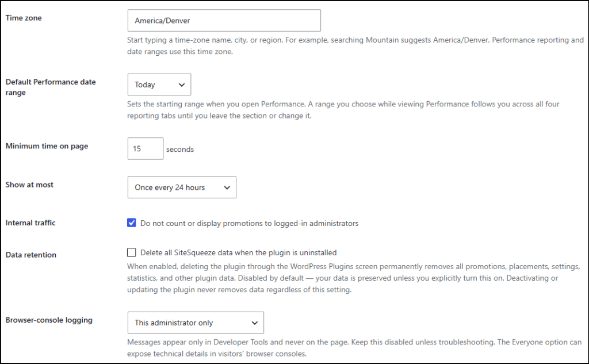589x364 pixels.
Task: Click the Delete all SiteSqueeze data label text
Action: (x=239, y=252)
